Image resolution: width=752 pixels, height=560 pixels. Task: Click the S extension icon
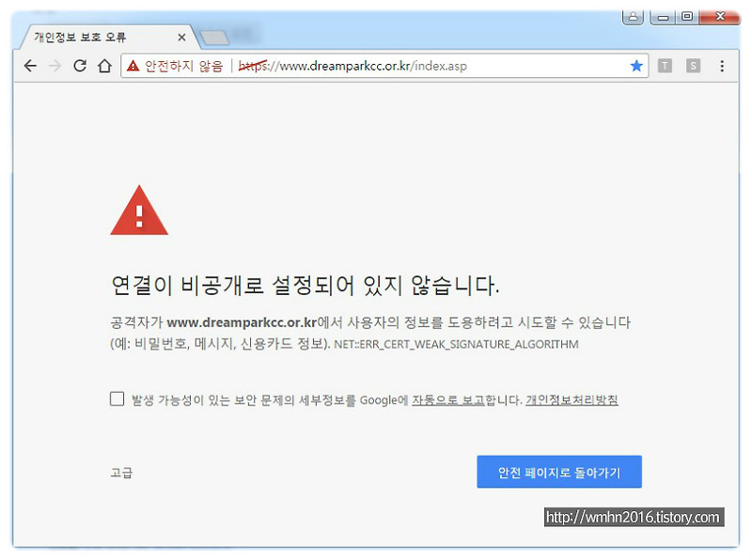point(693,66)
